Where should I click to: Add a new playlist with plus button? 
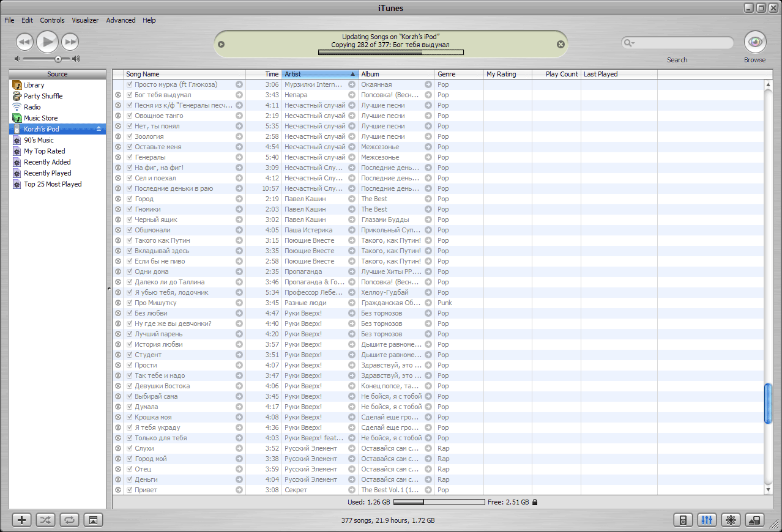coord(22,520)
